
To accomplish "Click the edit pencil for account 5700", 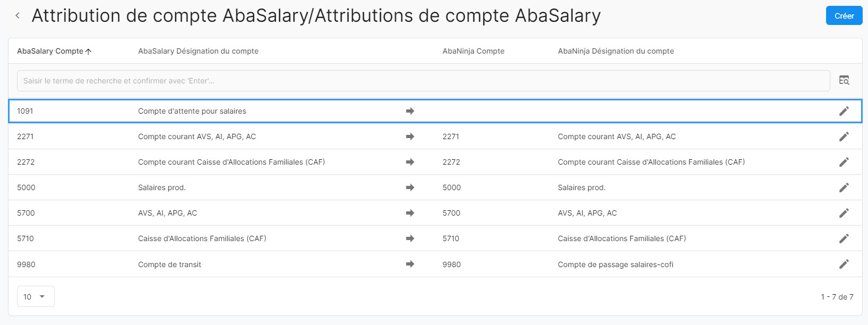I will point(844,213).
